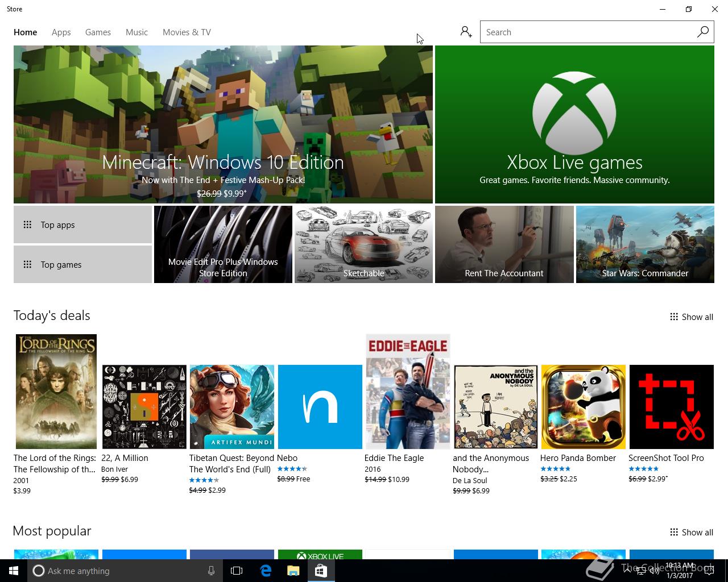
Task: Click the Cortana microphone icon
Action: pyautogui.click(x=211, y=571)
